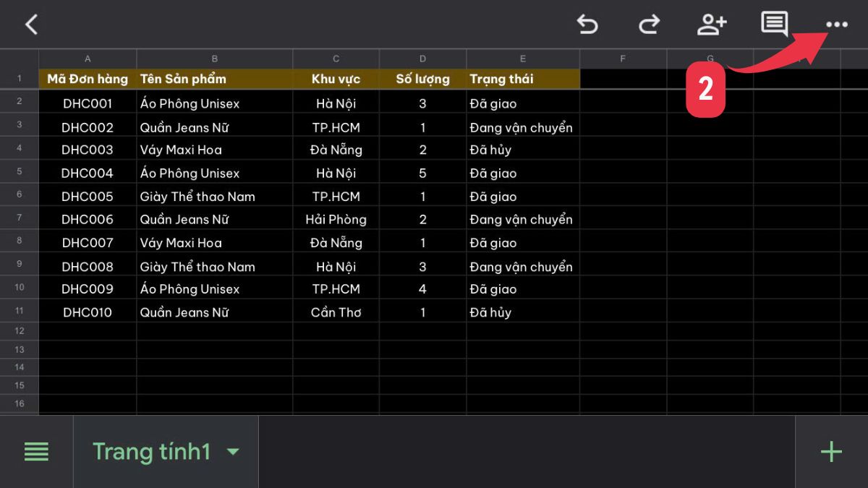
Task: Click the Redo icon
Action: pyautogui.click(x=649, y=24)
